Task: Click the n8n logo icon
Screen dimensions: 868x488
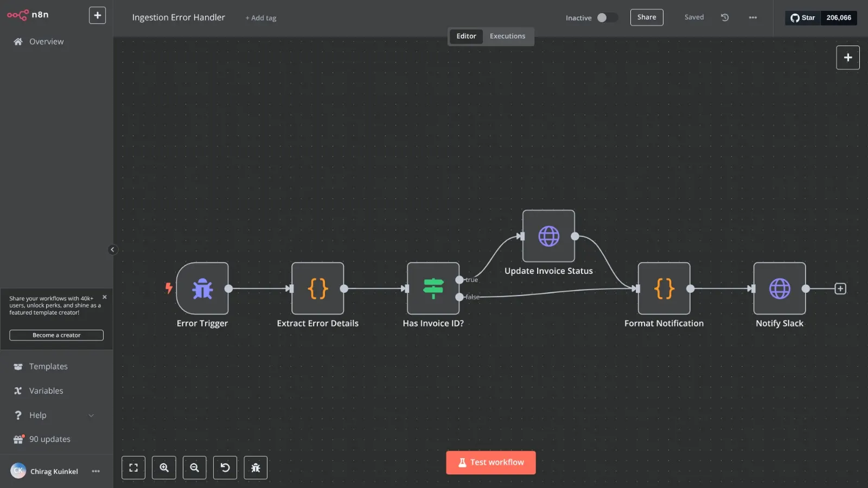Action: click(x=17, y=15)
